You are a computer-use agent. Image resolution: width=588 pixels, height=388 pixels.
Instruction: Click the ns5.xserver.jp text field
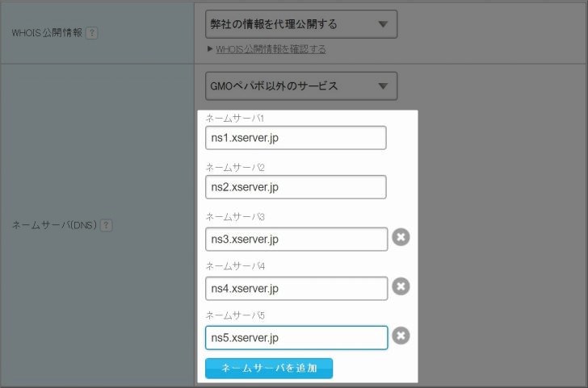296,337
